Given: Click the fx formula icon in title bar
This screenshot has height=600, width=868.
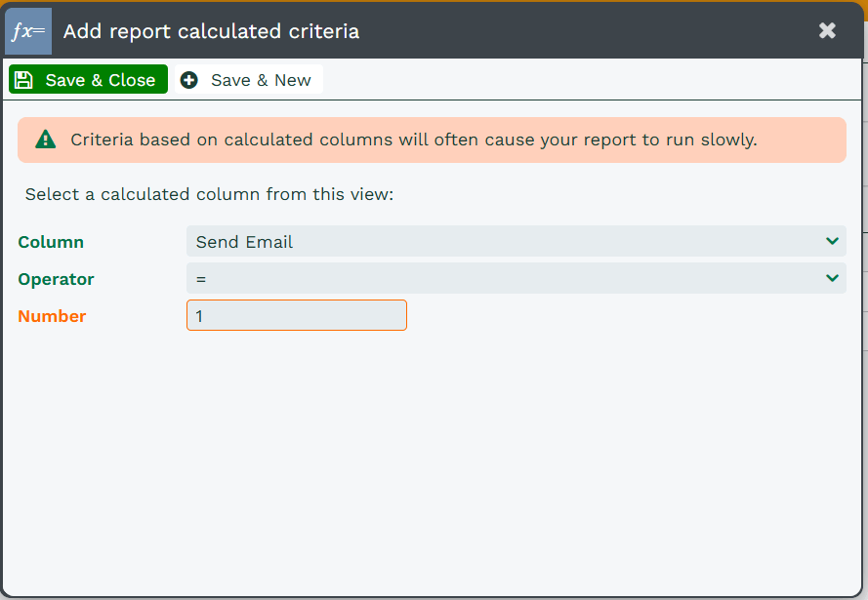Looking at the screenshot, I should [x=28, y=31].
